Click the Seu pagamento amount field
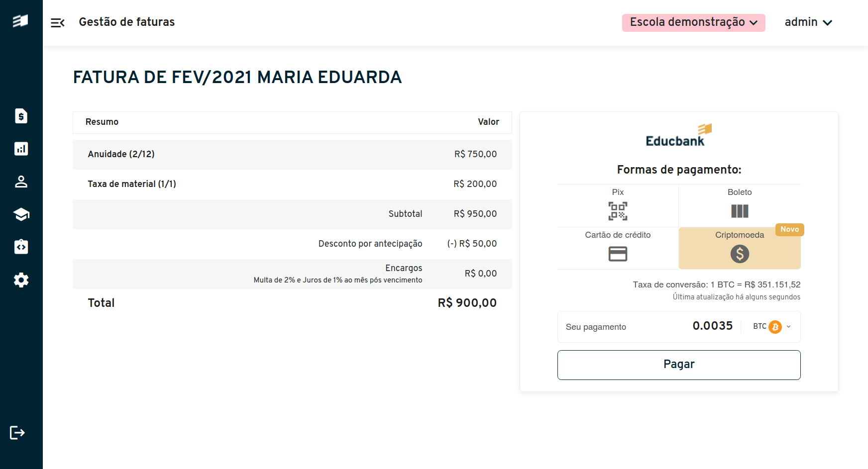Image resolution: width=868 pixels, height=469 pixels. point(679,327)
